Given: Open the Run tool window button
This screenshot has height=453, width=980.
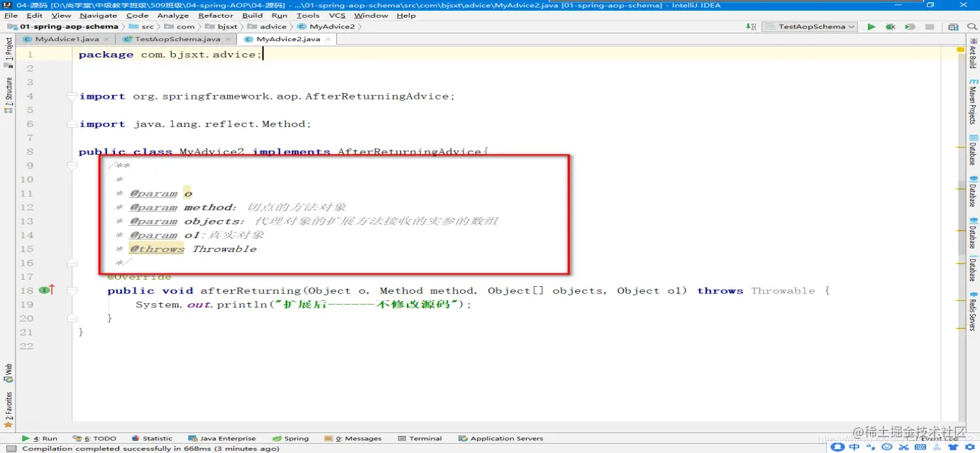Looking at the screenshot, I should pyautogui.click(x=40, y=438).
